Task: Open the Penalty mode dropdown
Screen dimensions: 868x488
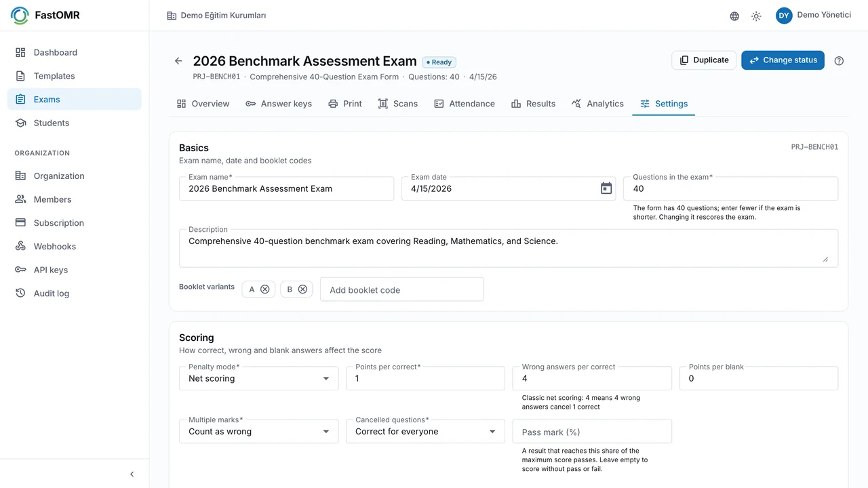Action: (x=258, y=378)
